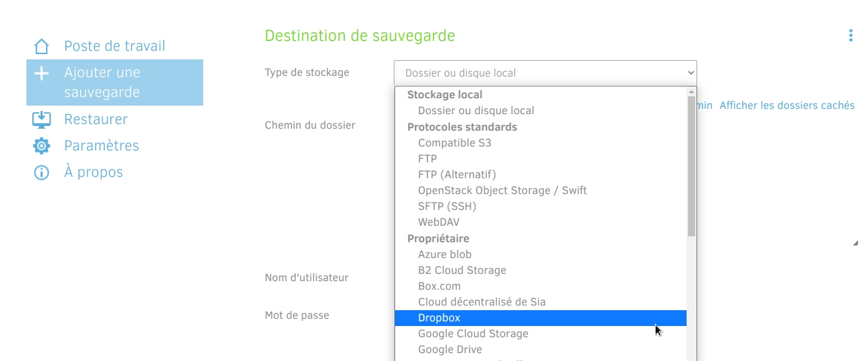Click the storage list scrollbar thumb
The height and width of the screenshot is (361, 868).
(x=691, y=165)
